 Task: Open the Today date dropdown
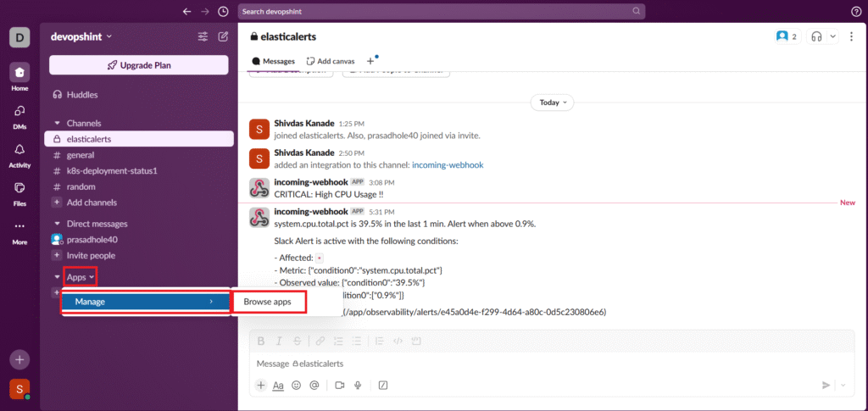pos(552,103)
